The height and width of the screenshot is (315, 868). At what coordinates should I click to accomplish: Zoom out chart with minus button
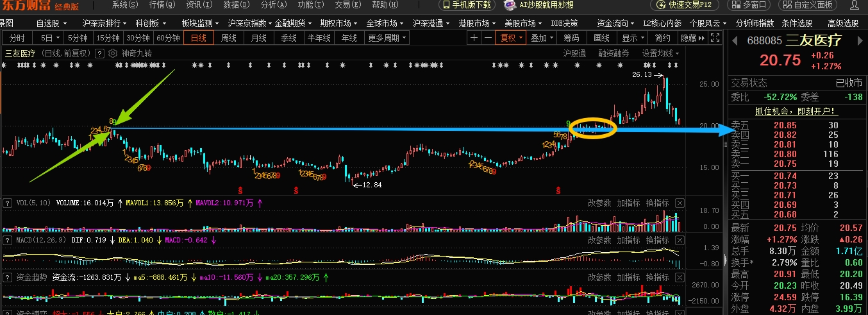click(x=488, y=38)
